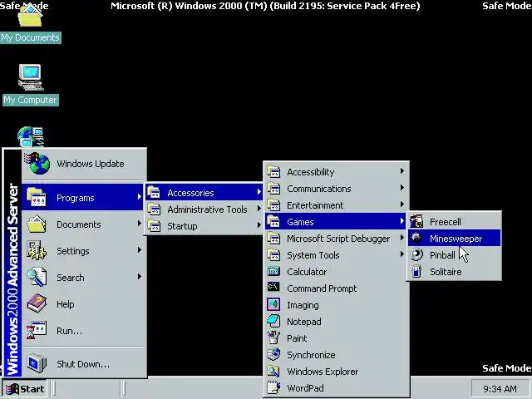Choose Freecell in Games menu
The height and width of the screenshot is (399, 532).
pos(454,222)
